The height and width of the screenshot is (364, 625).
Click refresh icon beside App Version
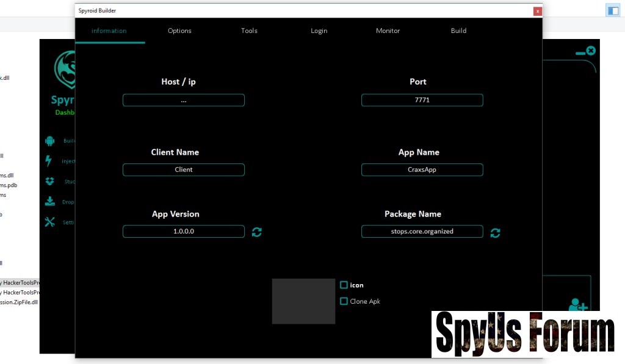coord(257,232)
